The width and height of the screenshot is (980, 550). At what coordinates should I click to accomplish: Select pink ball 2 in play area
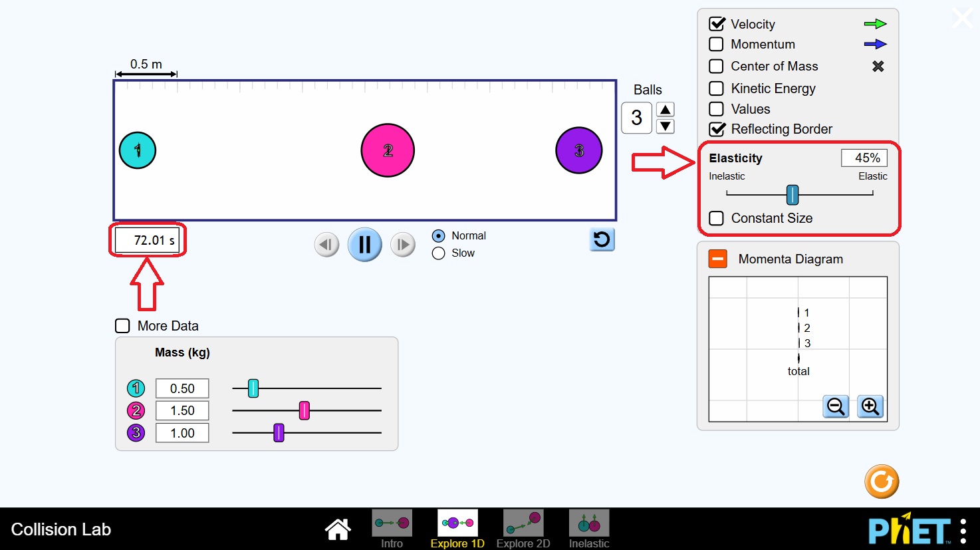(388, 150)
